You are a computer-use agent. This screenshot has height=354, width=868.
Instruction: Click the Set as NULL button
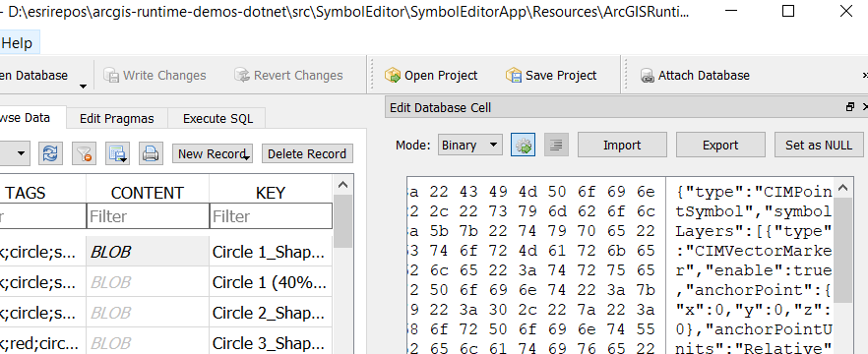818,145
